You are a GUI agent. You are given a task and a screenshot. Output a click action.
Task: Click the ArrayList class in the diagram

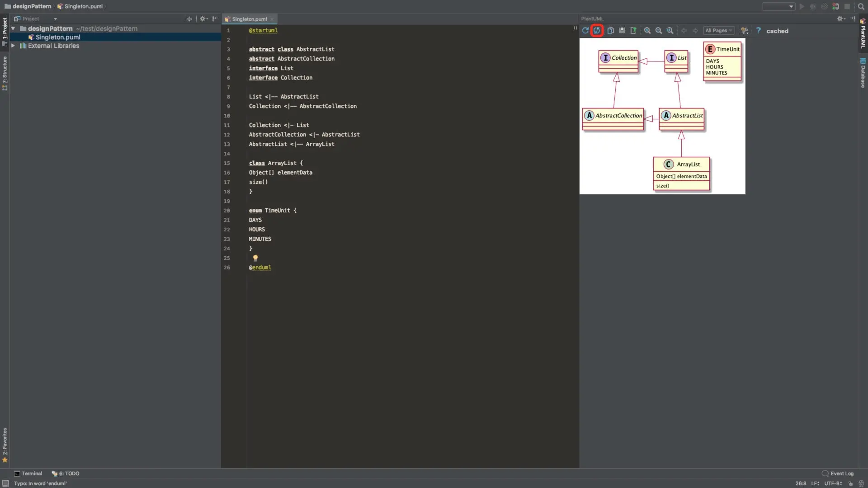coord(681,174)
